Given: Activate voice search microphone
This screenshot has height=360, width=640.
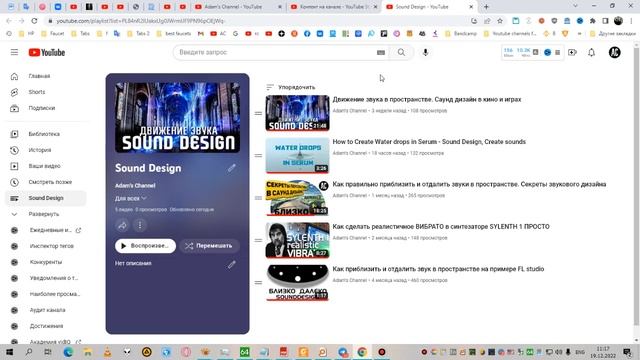Looking at the screenshot, I should coord(425,52).
